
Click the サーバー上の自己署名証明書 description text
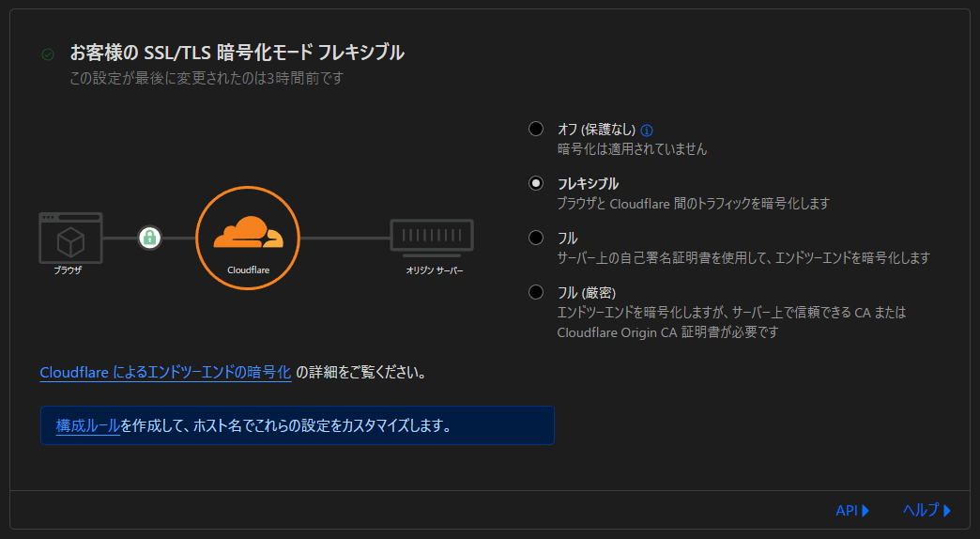tap(743, 257)
